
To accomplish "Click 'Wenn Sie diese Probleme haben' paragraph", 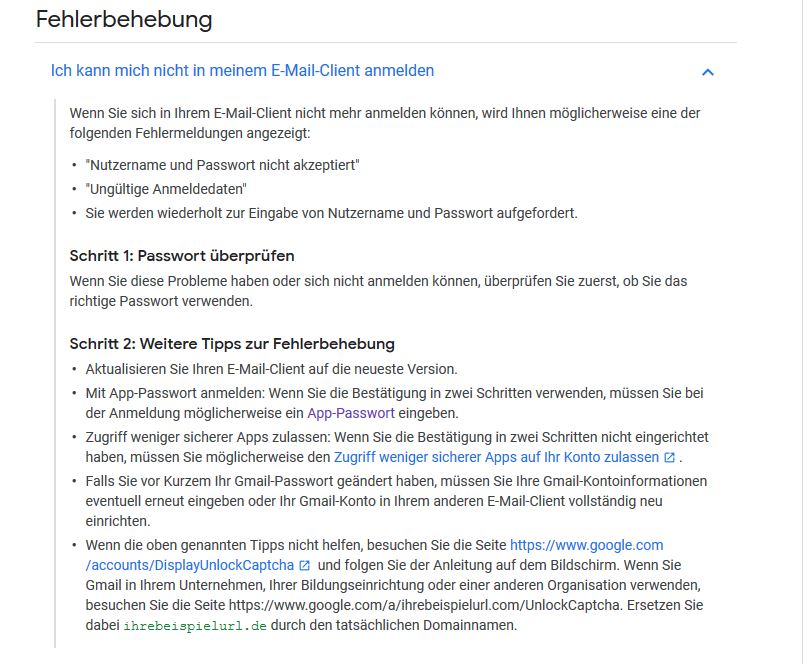I will click(378, 291).
